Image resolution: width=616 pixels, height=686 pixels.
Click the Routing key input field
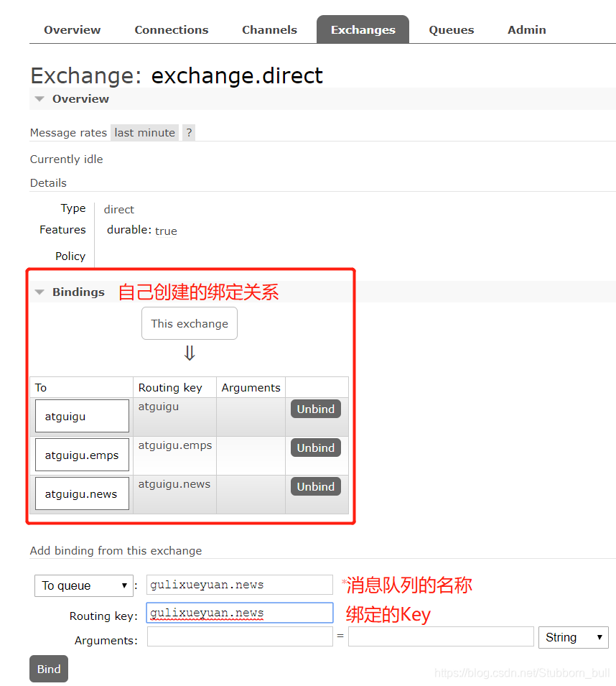(x=240, y=613)
